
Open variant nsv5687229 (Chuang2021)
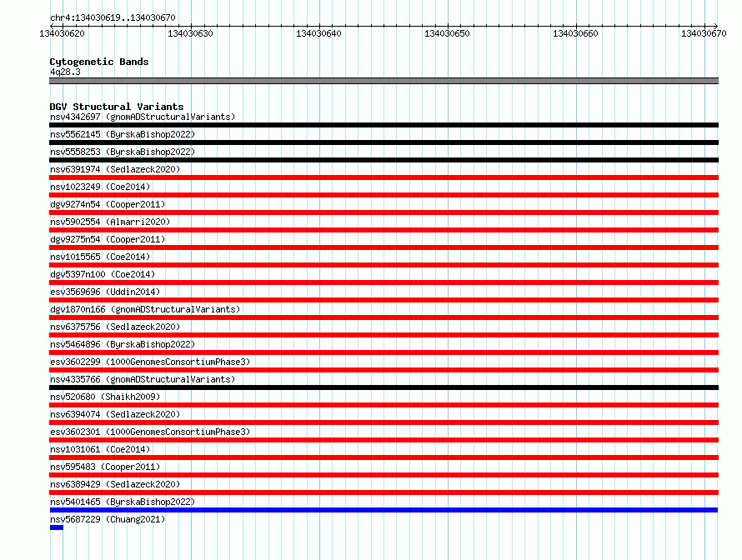tap(108, 519)
